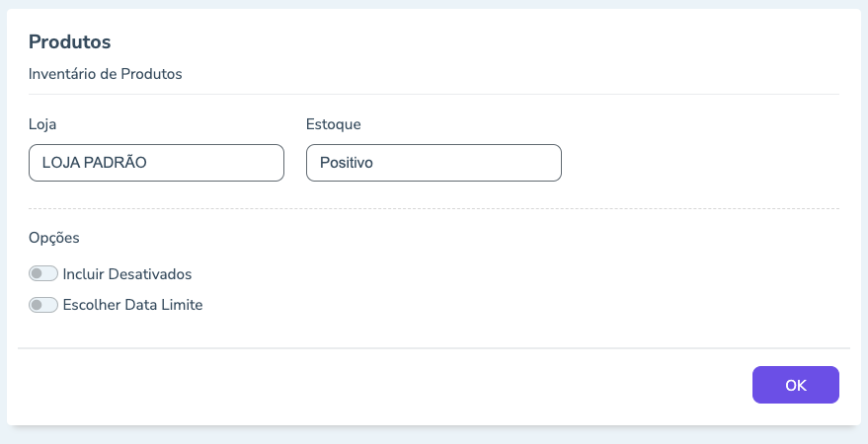Click the Produtos heading
868x444 pixels.
click(69, 41)
